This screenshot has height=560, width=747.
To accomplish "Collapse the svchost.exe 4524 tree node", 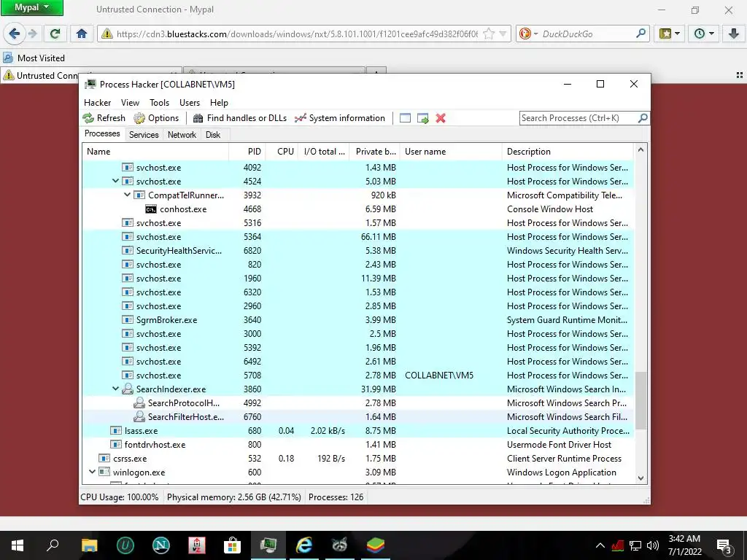I will 115,181.
